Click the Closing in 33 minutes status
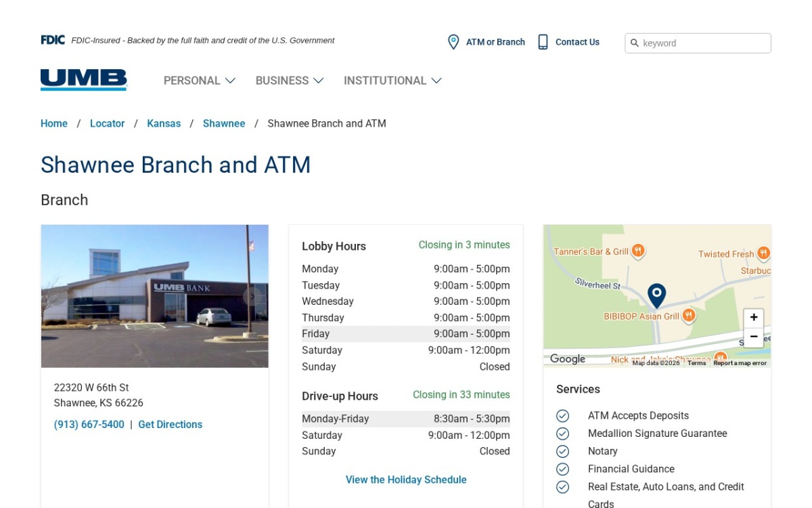 click(x=461, y=395)
